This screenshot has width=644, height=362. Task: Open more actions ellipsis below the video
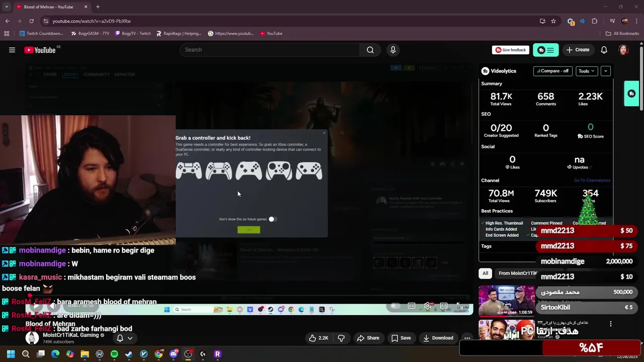(467, 338)
